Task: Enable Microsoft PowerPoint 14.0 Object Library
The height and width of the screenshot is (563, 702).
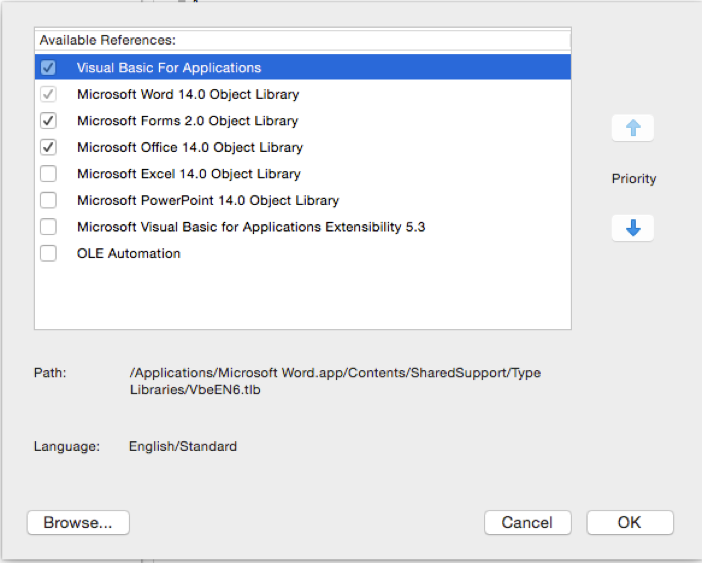Action: coord(48,200)
